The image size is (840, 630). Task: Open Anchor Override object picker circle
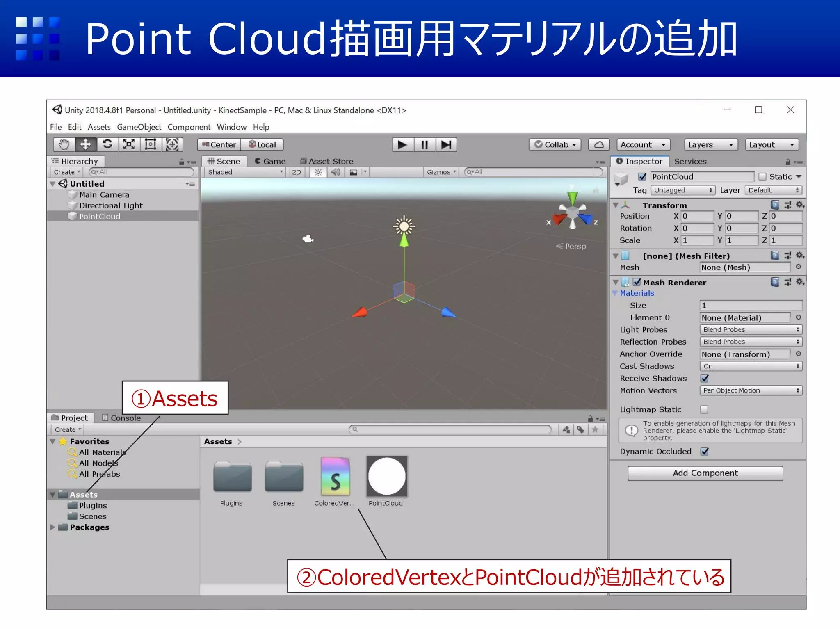tap(798, 354)
